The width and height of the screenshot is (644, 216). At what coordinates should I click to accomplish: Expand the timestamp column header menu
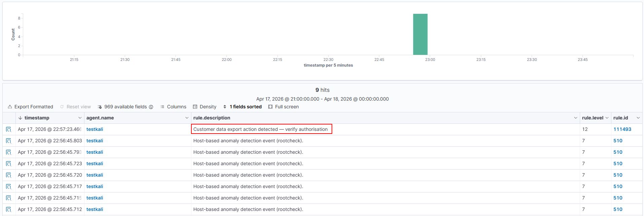[80, 118]
